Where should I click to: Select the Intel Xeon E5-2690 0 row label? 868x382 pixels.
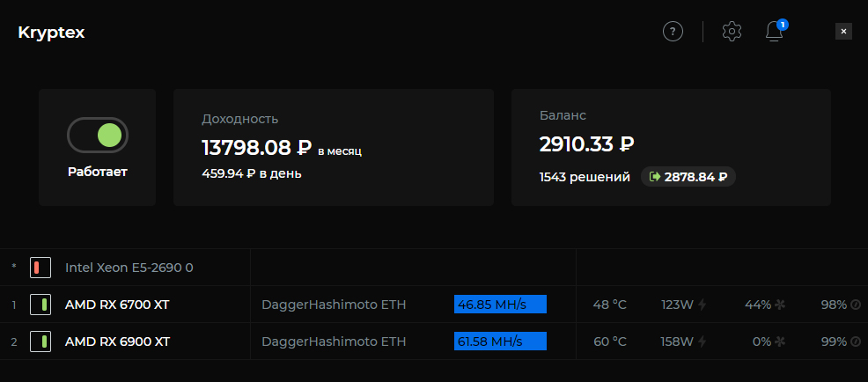pyautogui.click(x=129, y=268)
